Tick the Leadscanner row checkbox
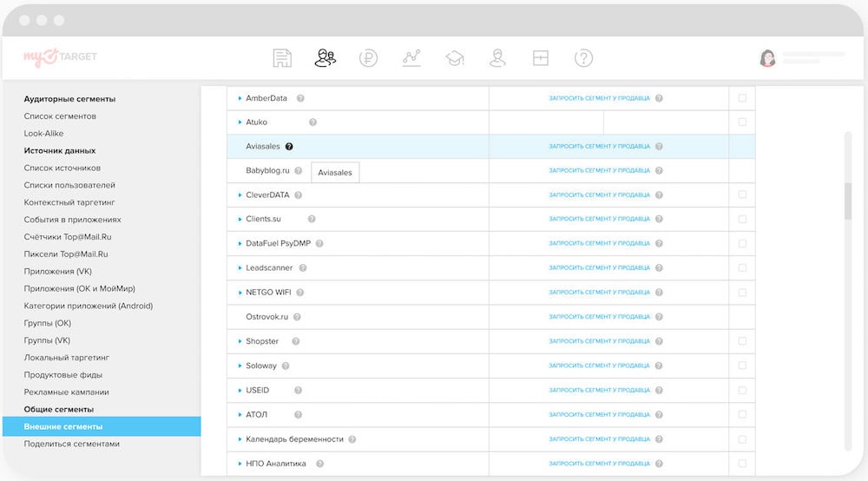868x481 pixels. point(742,268)
